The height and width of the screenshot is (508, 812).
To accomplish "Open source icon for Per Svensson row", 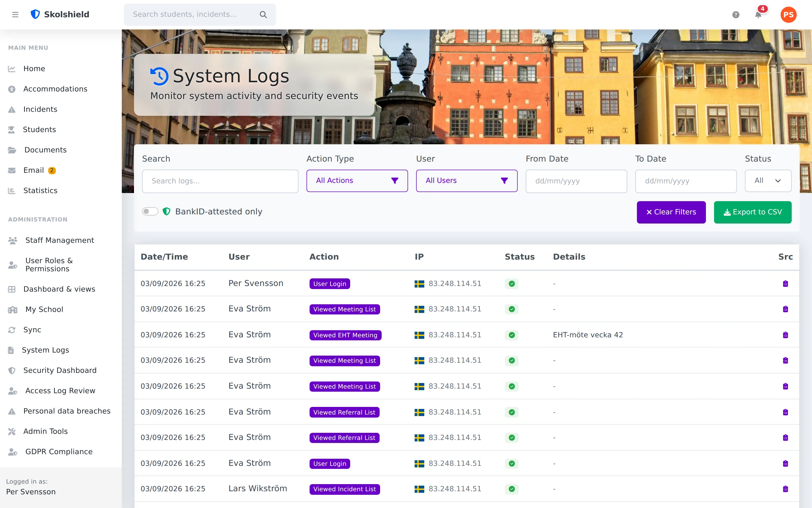I will point(786,283).
